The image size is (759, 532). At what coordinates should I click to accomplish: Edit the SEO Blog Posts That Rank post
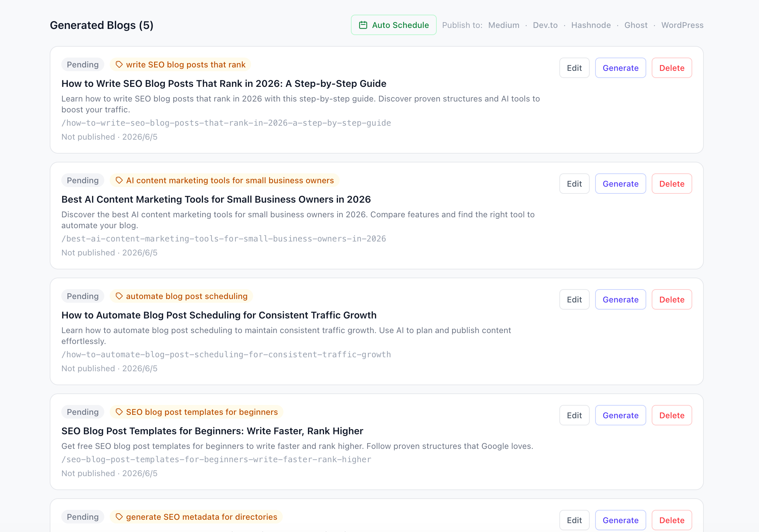click(574, 68)
